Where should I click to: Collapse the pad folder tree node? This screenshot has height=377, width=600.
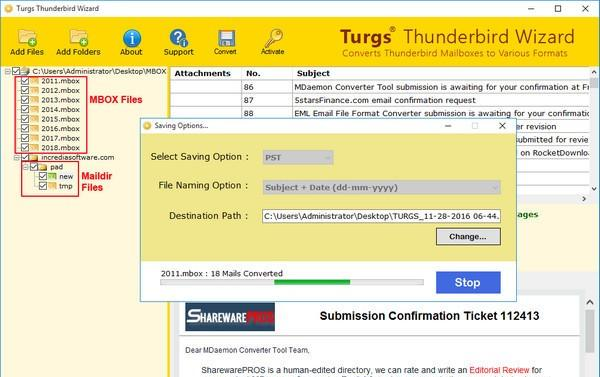click(x=25, y=167)
